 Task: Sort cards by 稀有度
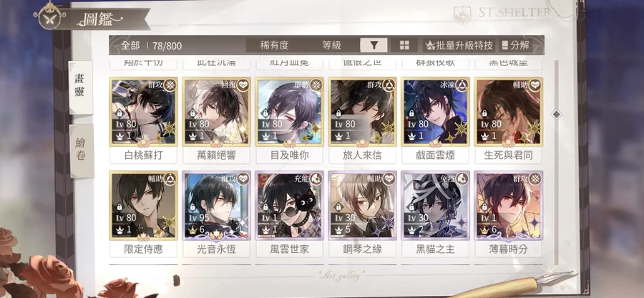(274, 45)
